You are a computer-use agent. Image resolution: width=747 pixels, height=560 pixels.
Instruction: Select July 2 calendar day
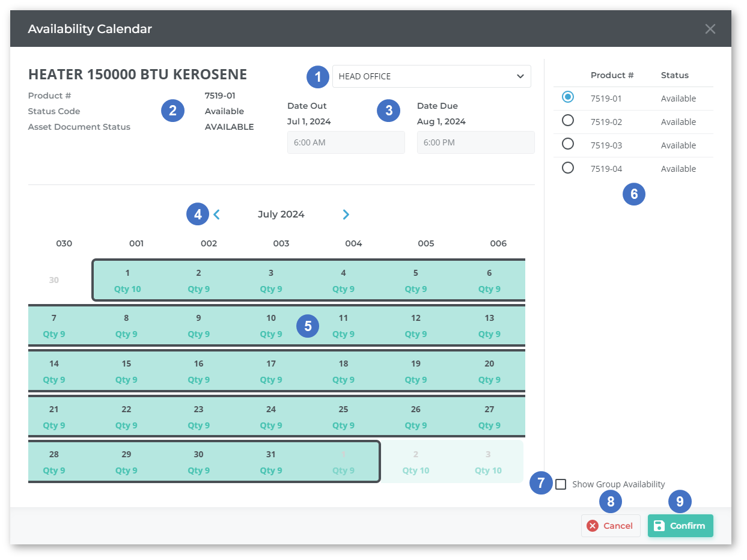click(x=198, y=281)
